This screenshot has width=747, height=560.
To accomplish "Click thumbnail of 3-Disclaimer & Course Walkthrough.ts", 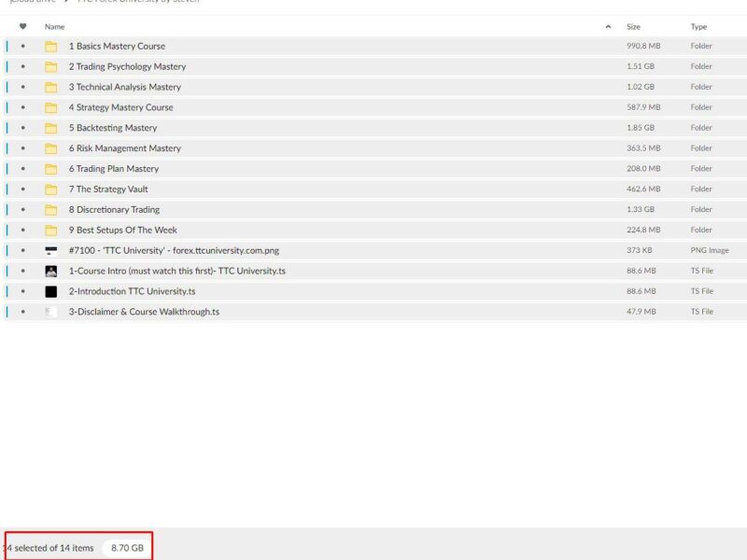I will pyautogui.click(x=51, y=312).
